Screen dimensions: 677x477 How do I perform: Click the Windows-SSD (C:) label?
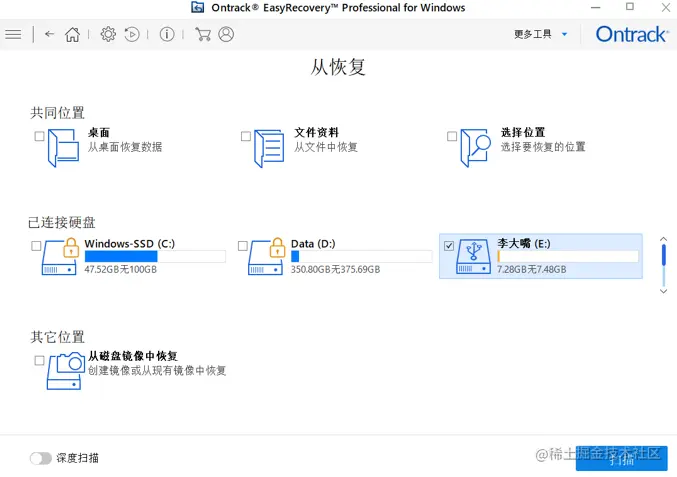tap(130, 244)
